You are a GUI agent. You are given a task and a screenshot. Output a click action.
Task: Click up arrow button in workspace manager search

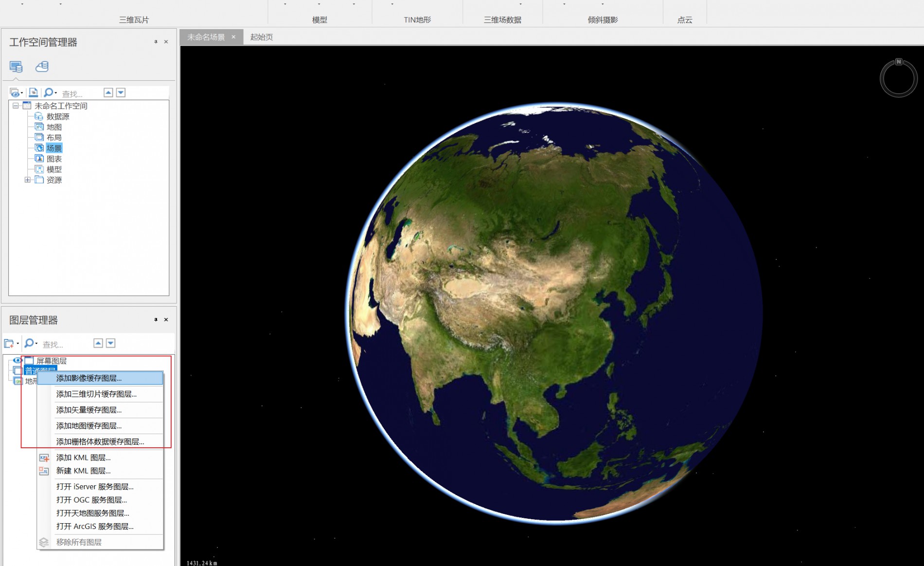108,92
